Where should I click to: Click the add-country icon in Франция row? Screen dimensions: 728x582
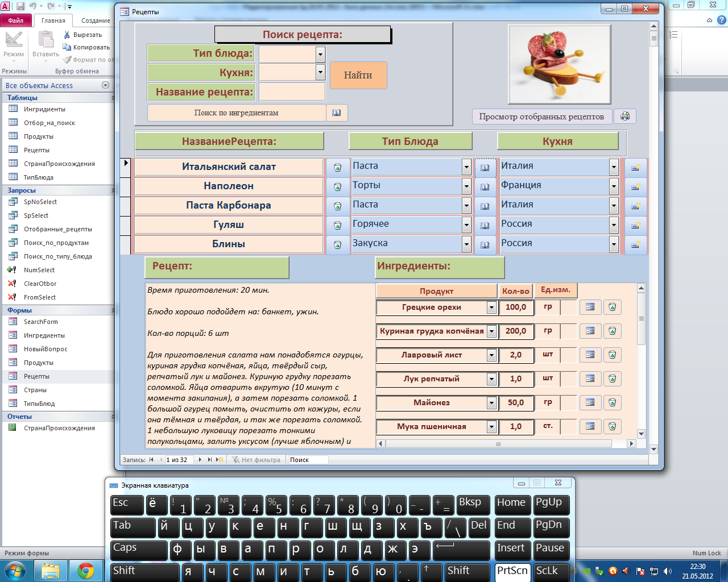tap(635, 186)
